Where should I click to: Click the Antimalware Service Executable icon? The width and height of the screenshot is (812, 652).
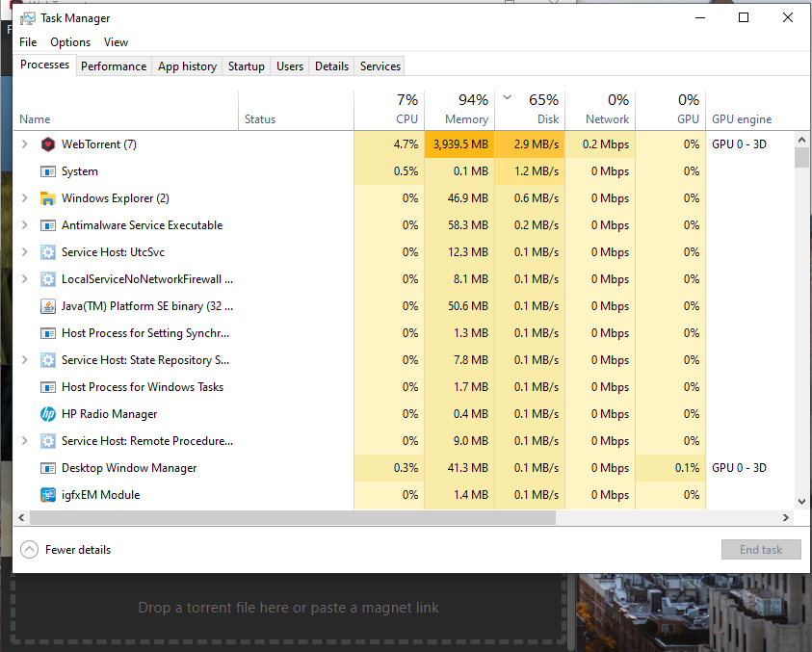tap(47, 225)
